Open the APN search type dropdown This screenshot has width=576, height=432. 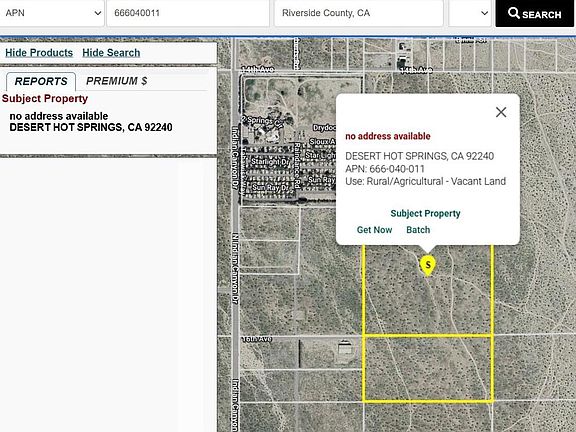(x=52, y=13)
